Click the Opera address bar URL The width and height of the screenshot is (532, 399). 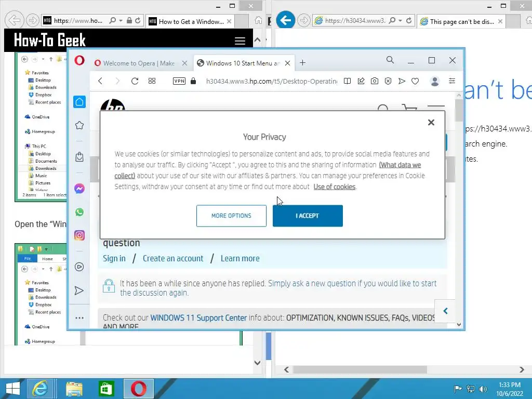click(x=271, y=81)
